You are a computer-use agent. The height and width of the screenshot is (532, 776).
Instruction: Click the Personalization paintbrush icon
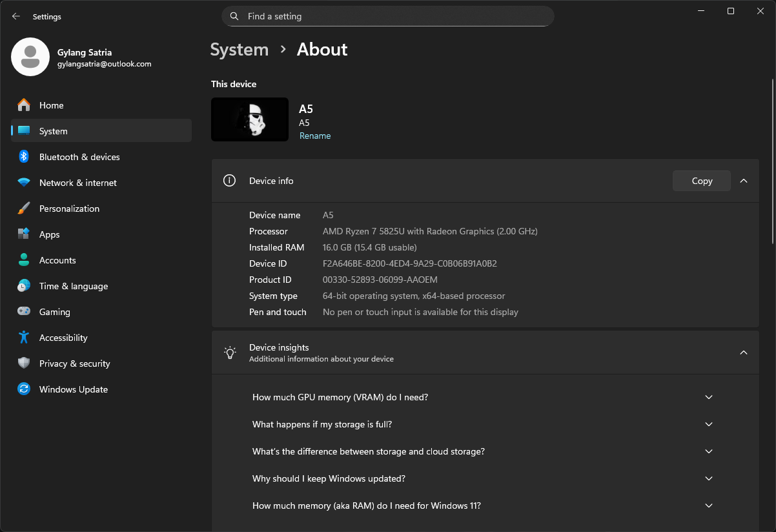pos(24,209)
